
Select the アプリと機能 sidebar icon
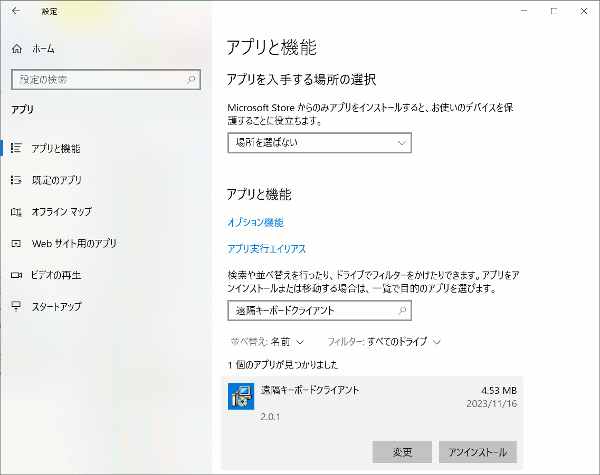coord(16,149)
